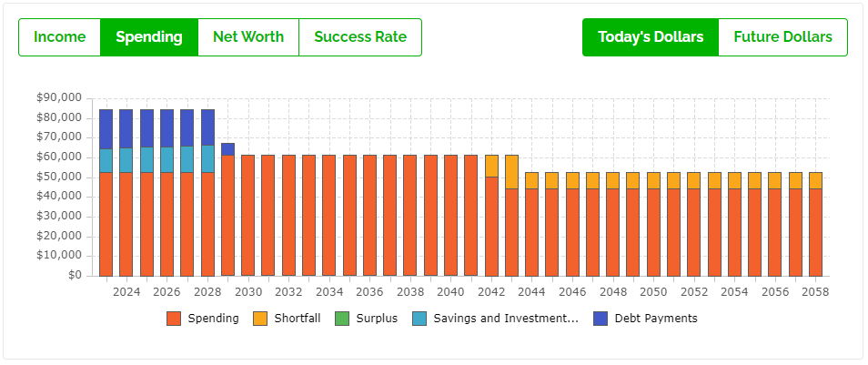
Task: Toggle the Debt Payments legend entry
Action: pos(645,319)
